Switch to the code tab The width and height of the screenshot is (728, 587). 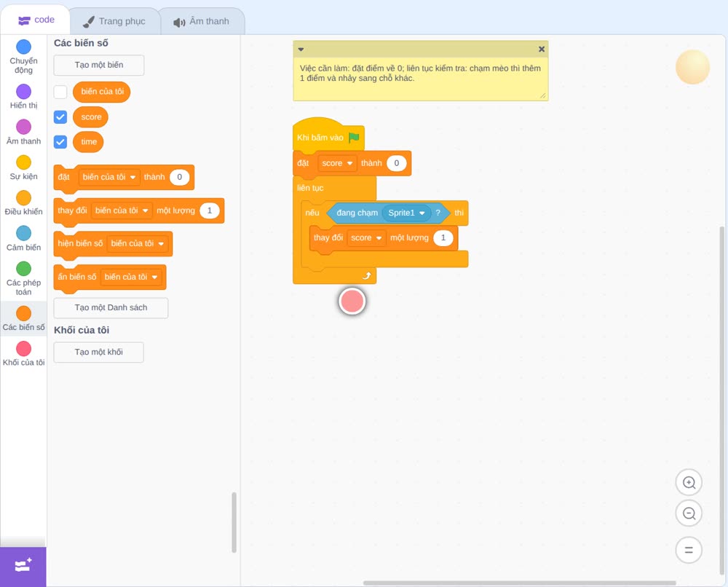[x=36, y=20]
